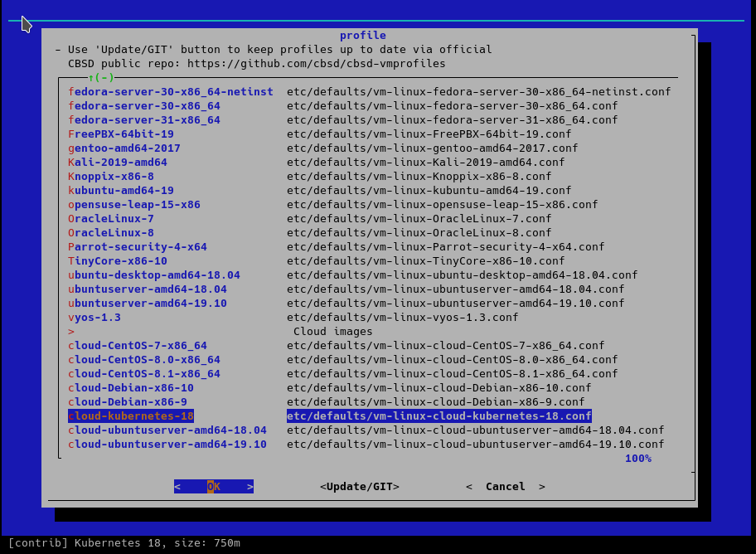Cancel the profile dialog
The height and width of the screenshot is (554, 756).
[x=506, y=487]
